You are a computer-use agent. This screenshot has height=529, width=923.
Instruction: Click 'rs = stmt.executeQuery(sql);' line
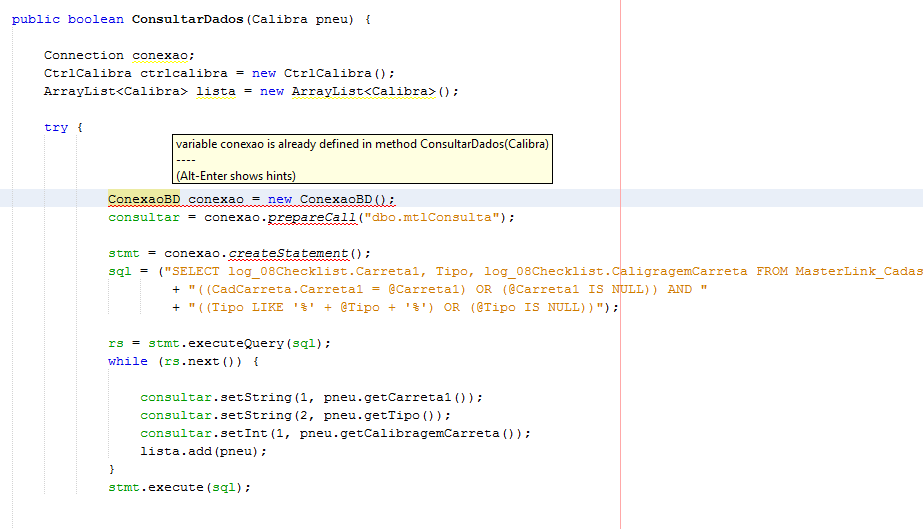(x=220, y=344)
